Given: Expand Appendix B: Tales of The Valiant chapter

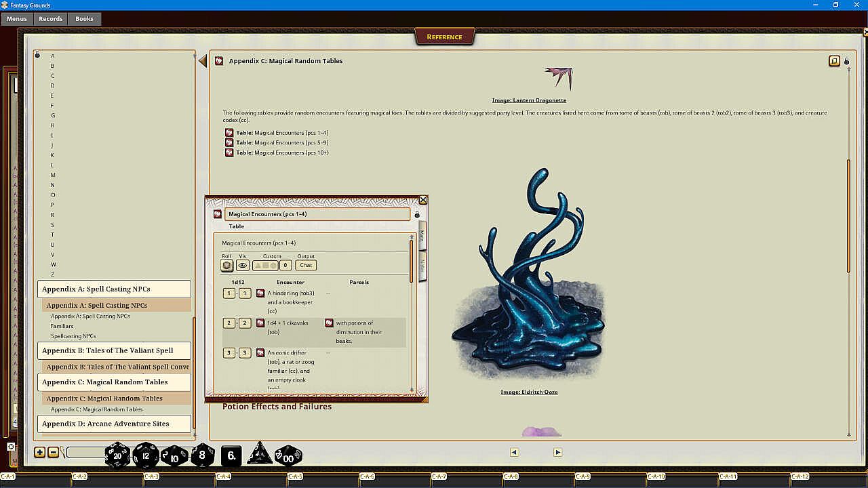Looking at the screenshot, I should click(114, 351).
